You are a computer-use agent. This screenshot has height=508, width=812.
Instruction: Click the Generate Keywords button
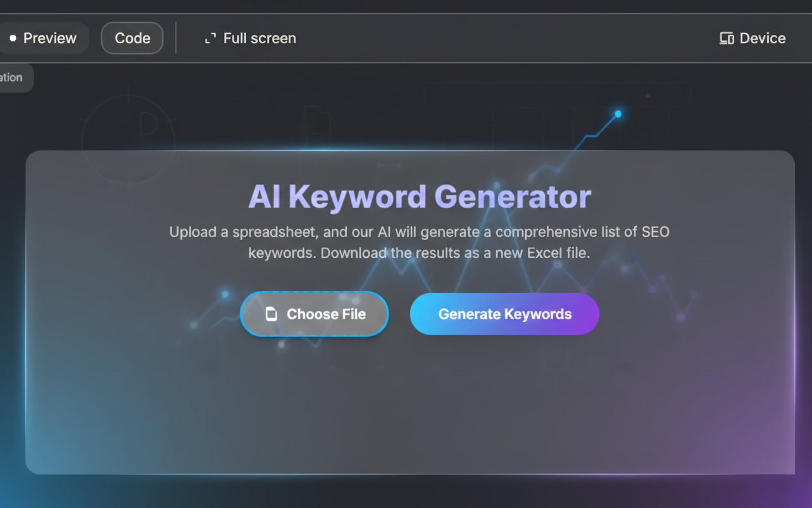[x=504, y=314]
